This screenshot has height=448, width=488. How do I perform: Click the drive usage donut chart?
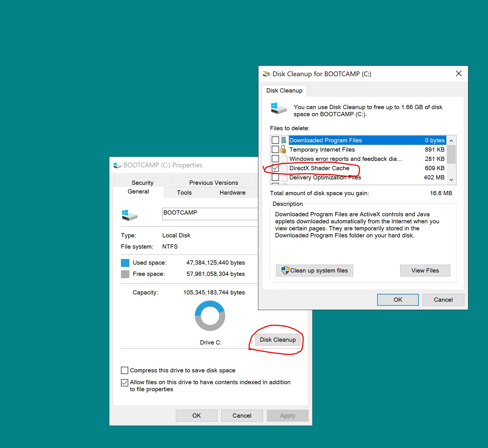[210, 316]
